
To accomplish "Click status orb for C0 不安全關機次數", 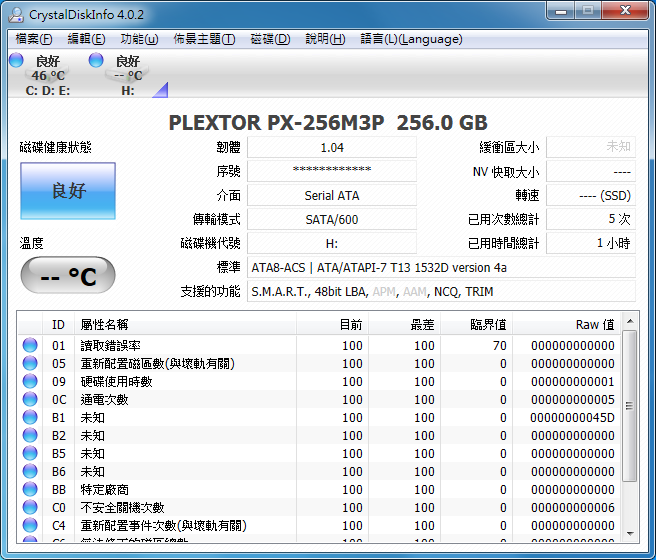I will [30, 508].
